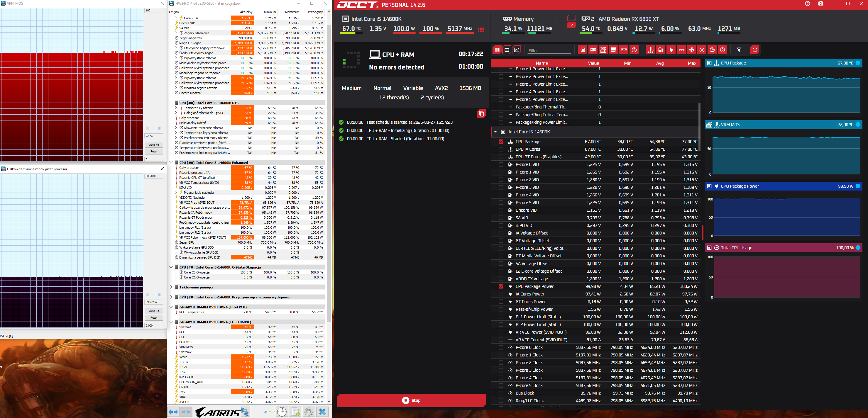Image resolution: width=868 pixels, height=418 pixels.
Task: Click the power plug filter icon
Action: (671, 50)
